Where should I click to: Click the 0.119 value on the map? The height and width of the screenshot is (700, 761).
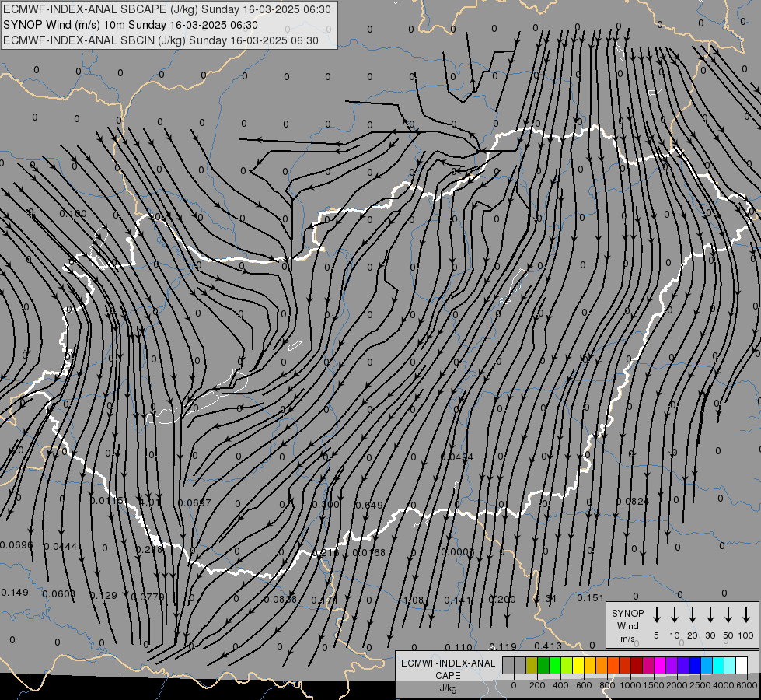point(503,647)
